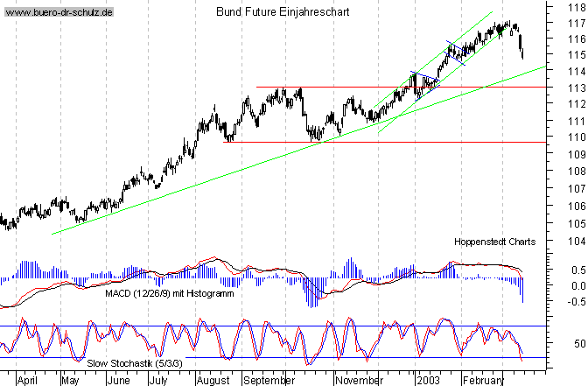Click the 114 price axis value
The width and height of the screenshot is (588, 386).
[577, 71]
